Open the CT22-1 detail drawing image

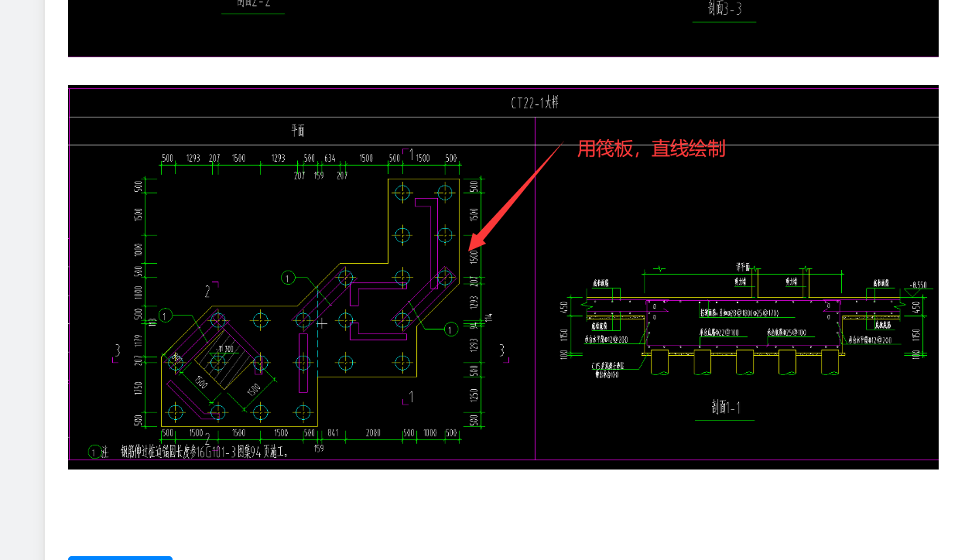[x=503, y=277]
